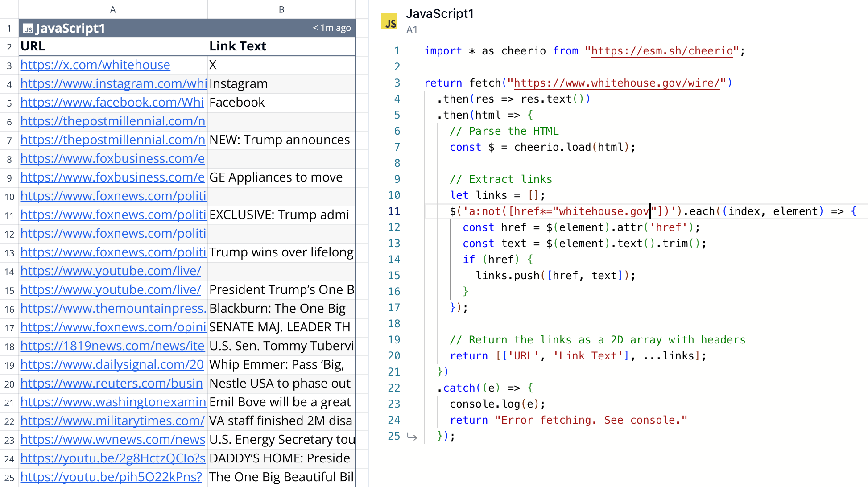Open the Instagram URL link in row 4
Screen dimensions: 868x487
tap(114, 84)
